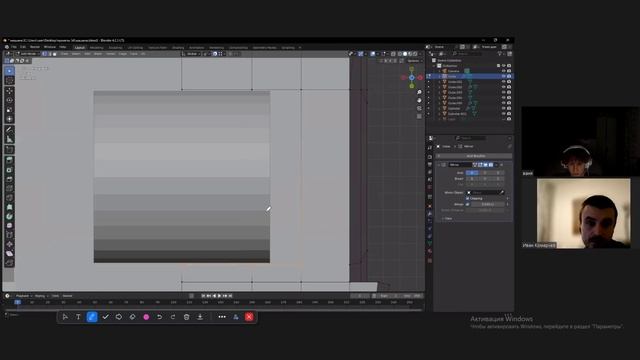
Task: Click the Mirror Object eyedropper icon
Action: (502, 192)
